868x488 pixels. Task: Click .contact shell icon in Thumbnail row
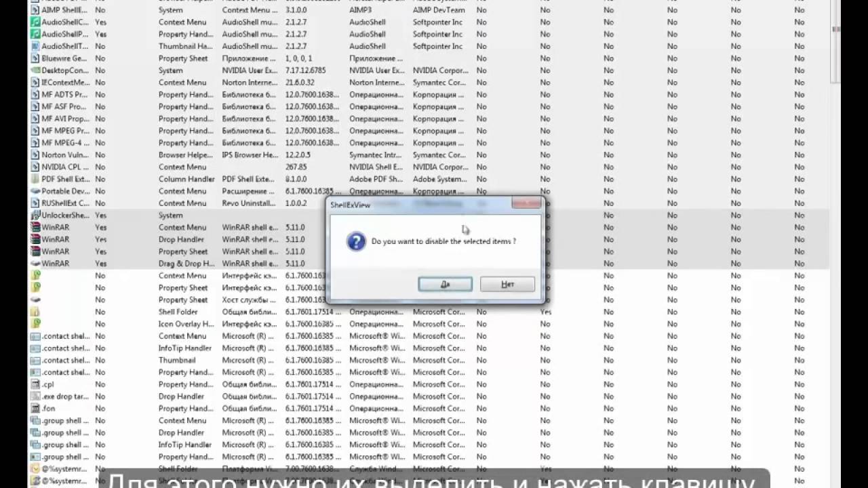pos(35,361)
